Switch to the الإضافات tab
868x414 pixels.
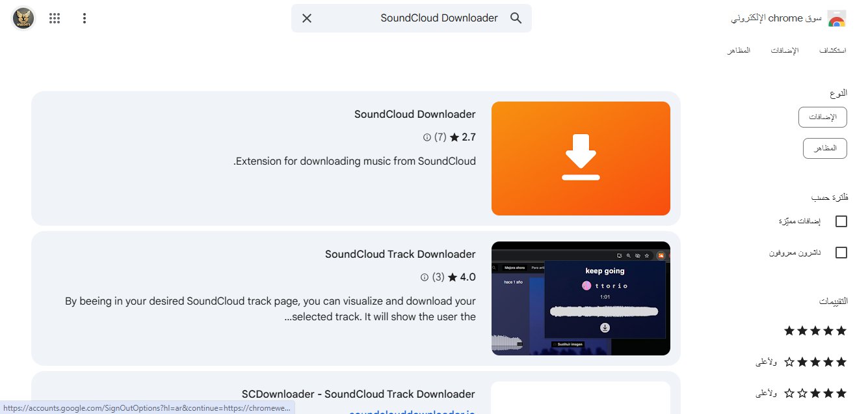[x=785, y=51]
